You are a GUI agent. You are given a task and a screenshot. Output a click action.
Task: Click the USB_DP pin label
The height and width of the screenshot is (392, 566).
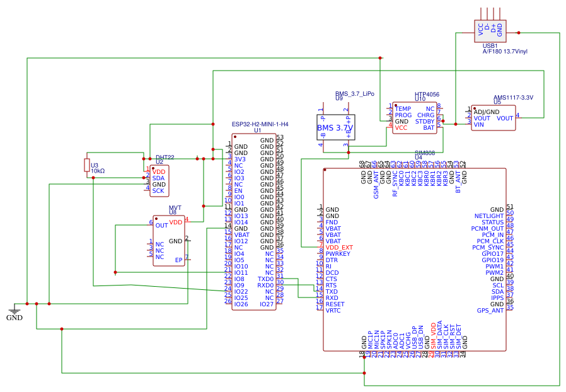pyautogui.click(x=414, y=338)
